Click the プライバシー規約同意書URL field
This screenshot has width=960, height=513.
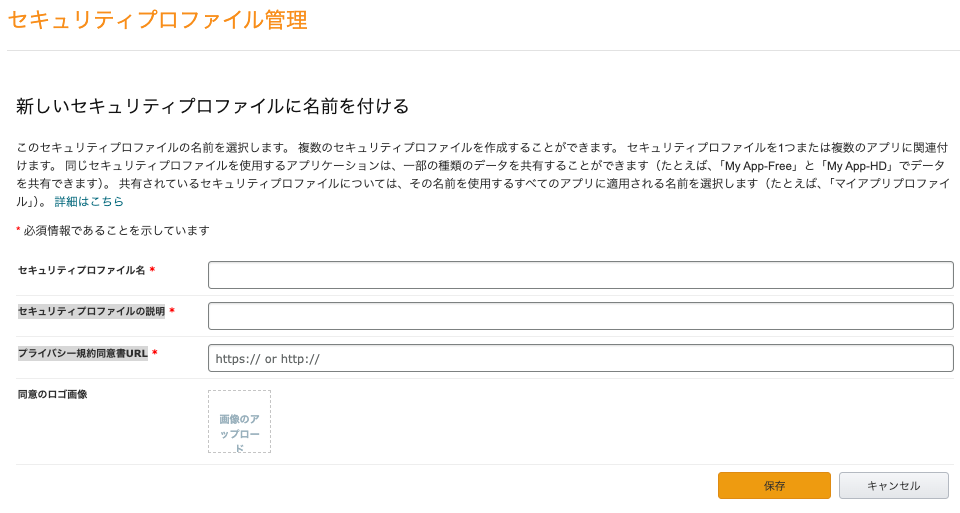pyautogui.click(x=580, y=358)
